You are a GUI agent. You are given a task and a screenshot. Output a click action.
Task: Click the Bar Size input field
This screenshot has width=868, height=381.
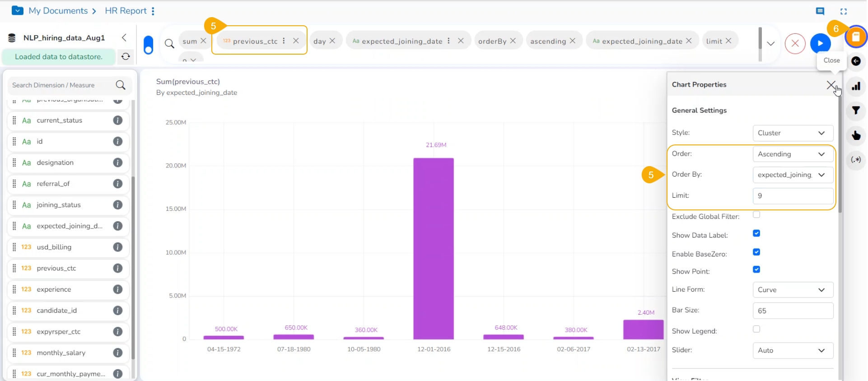[793, 311]
